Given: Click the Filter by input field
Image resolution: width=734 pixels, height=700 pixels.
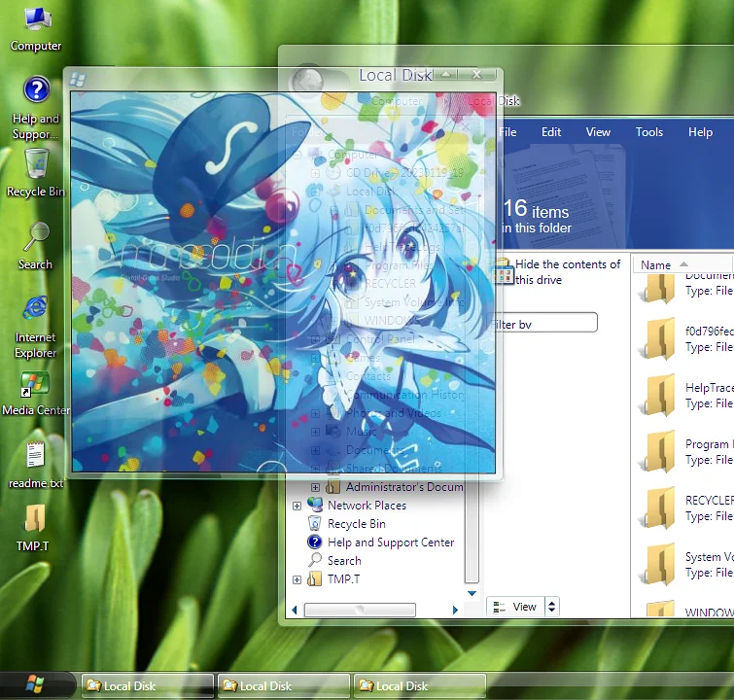Looking at the screenshot, I should (544, 324).
